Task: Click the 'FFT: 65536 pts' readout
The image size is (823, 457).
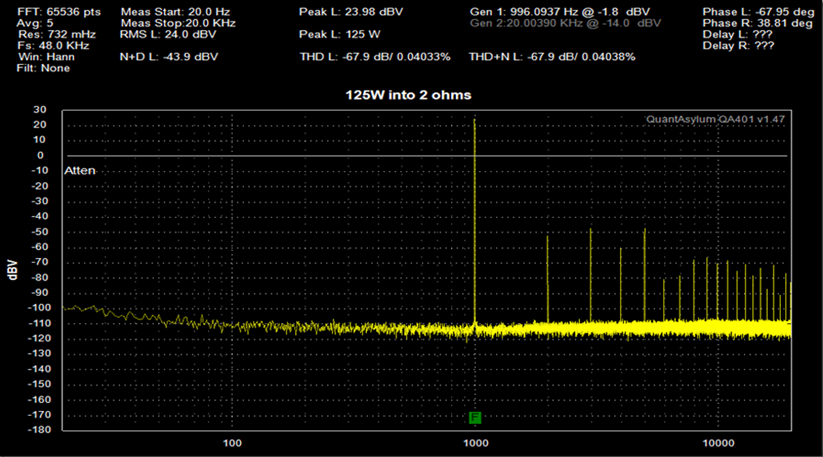Action: 59,12
